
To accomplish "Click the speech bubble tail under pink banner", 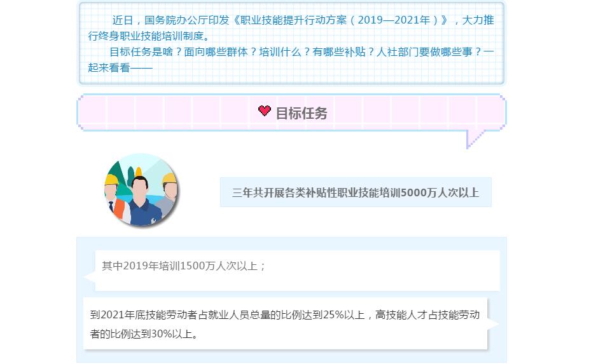I will pyautogui.click(x=475, y=139).
